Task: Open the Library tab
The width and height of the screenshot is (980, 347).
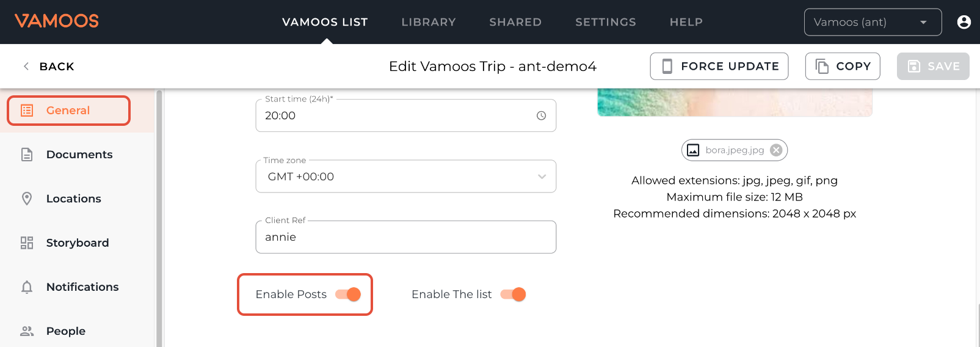Action: pos(428,22)
